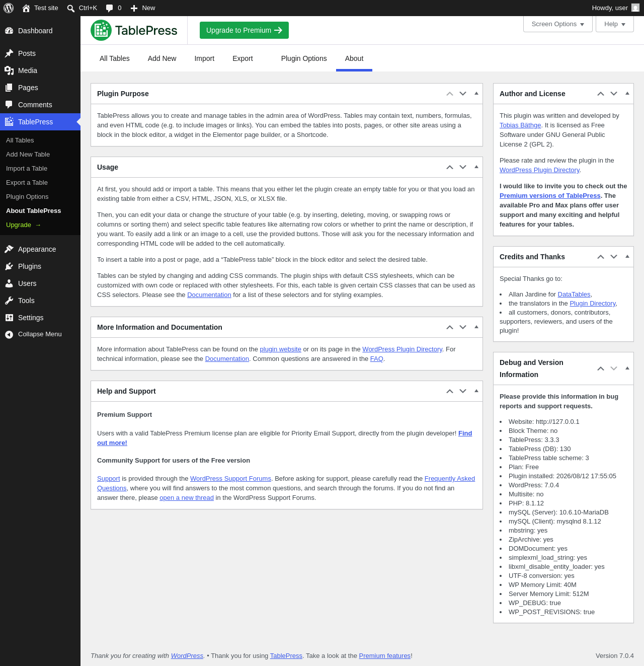Collapse More Information and Documentation panel
644x666 pixels.
click(476, 327)
